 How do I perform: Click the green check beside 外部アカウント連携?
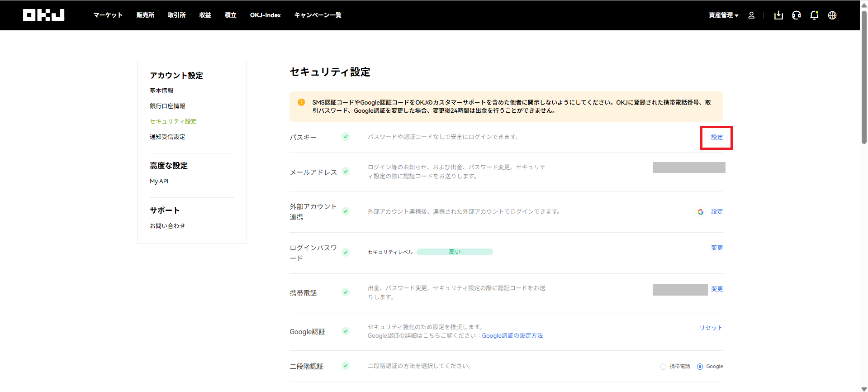(346, 211)
